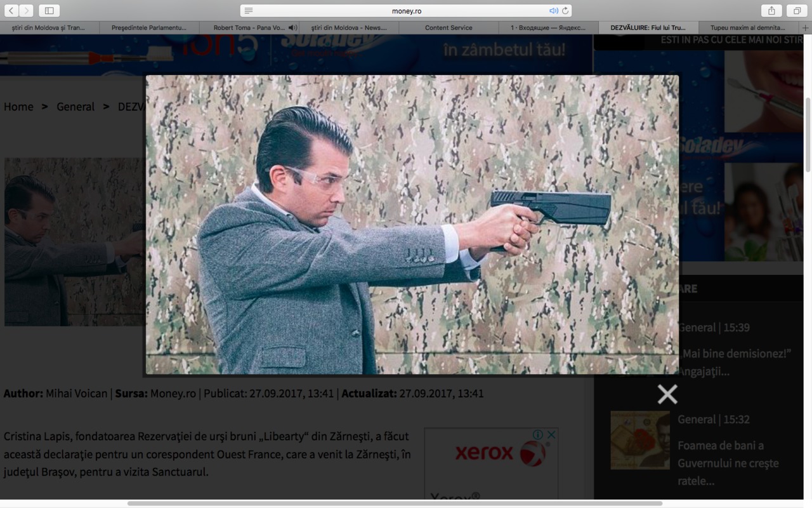
Task: Select the 'DEZVĂLUIRE: Fiul lui Tru...' tab
Action: point(648,28)
